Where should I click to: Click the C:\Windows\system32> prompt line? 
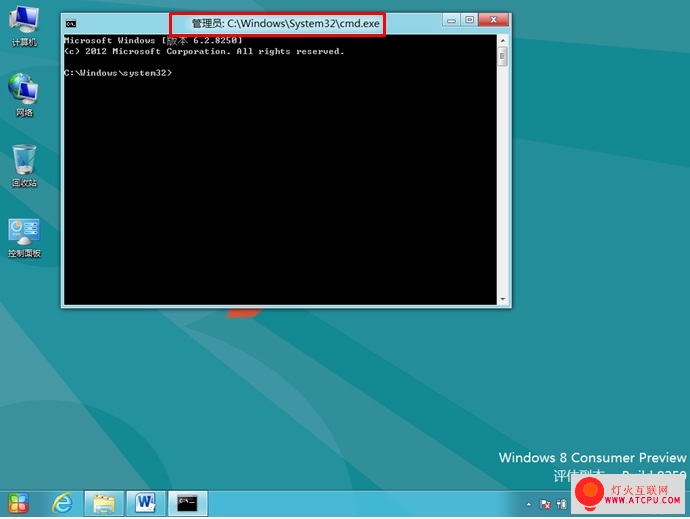[x=118, y=73]
